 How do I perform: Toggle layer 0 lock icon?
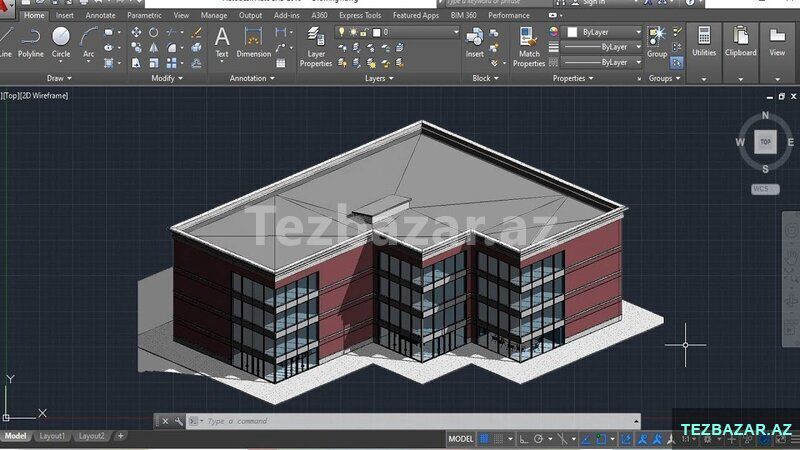(x=364, y=32)
